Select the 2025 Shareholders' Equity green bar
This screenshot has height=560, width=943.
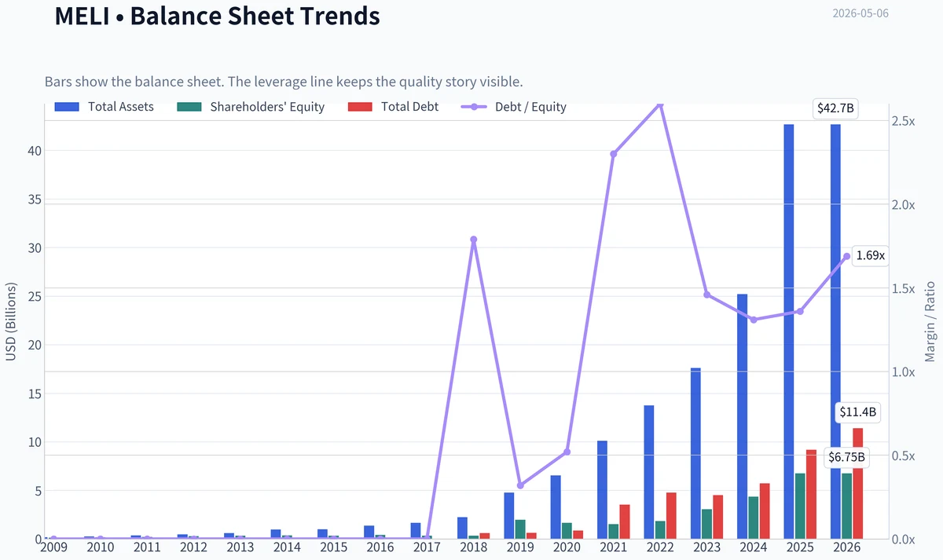pos(800,506)
